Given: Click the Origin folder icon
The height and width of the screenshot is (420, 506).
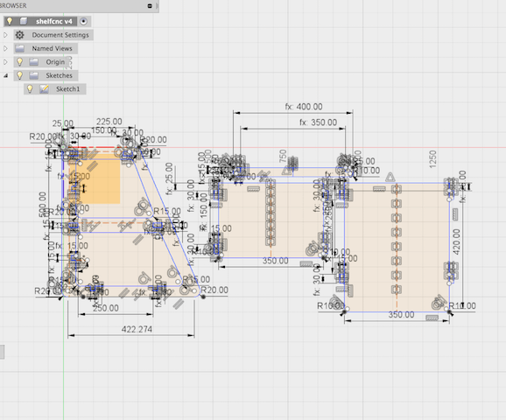Looking at the screenshot, I should click(x=33, y=62).
